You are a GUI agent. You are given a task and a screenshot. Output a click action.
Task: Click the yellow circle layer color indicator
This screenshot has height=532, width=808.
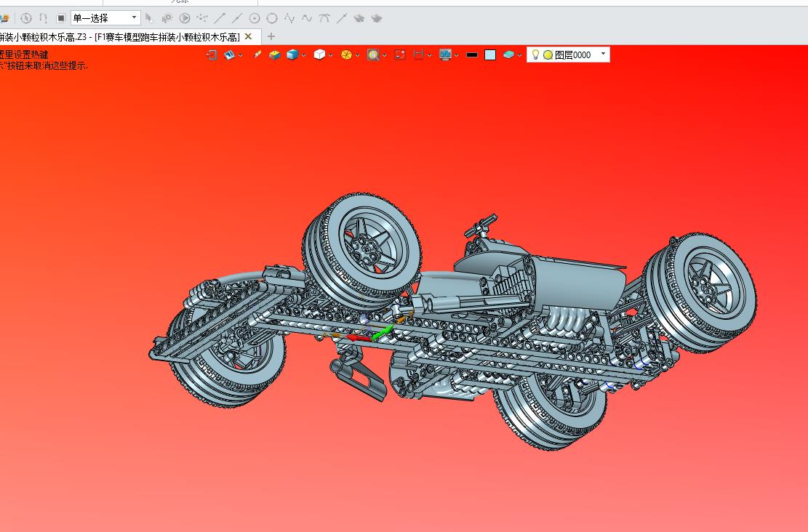click(x=548, y=55)
